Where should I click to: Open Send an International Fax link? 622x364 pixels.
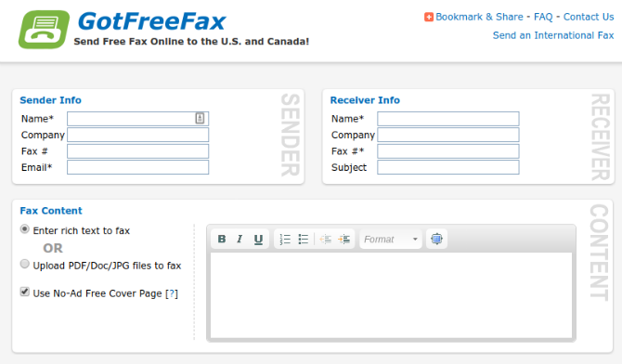(553, 35)
